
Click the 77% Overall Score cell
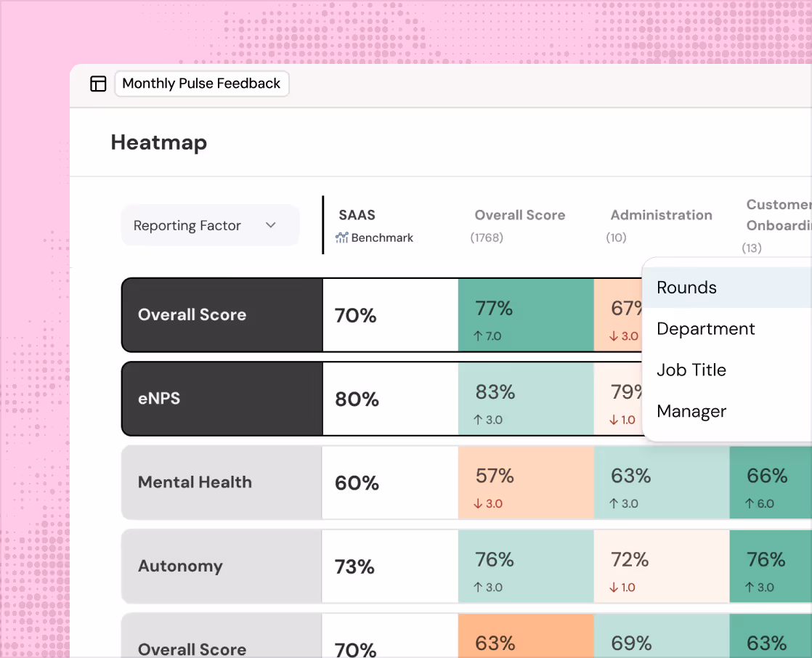click(526, 314)
